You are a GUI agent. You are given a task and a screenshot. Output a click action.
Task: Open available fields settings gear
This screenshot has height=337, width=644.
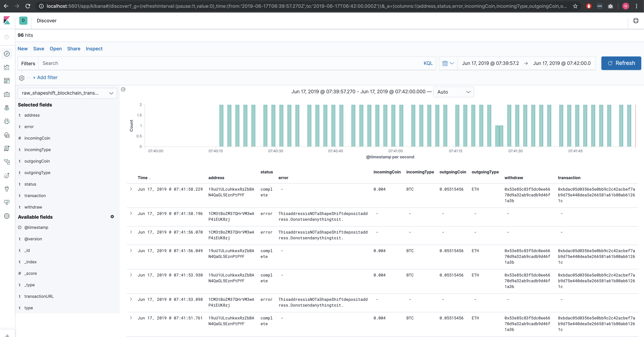coord(112,217)
